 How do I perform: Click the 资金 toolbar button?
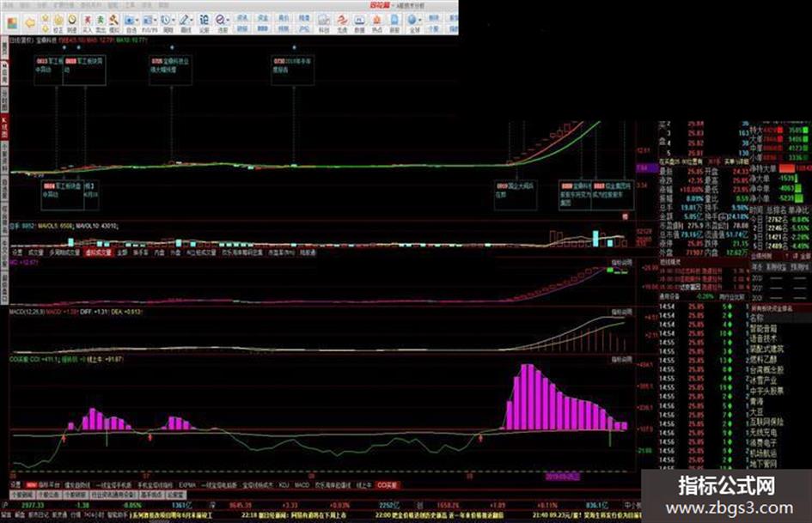click(x=263, y=18)
